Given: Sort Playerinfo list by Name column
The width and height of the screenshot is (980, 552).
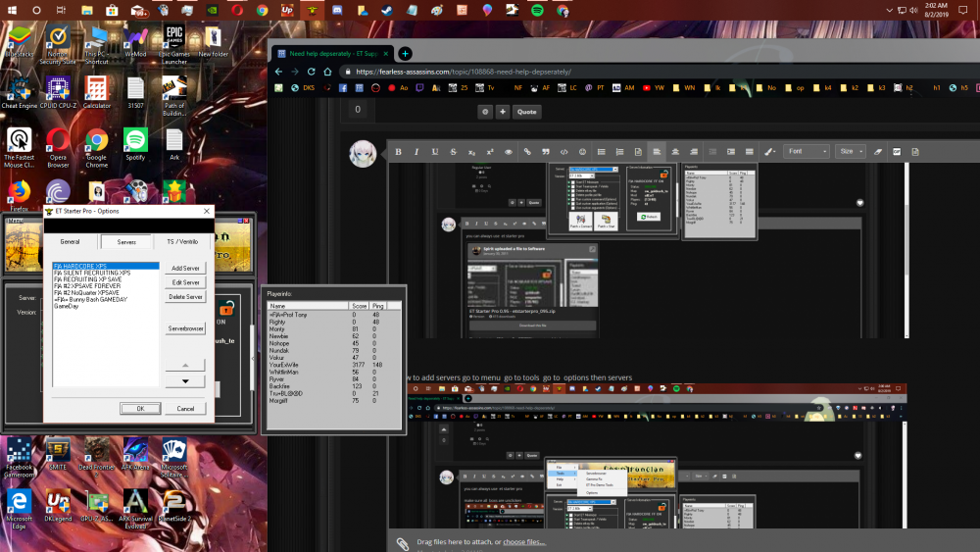Looking at the screenshot, I should pyautogui.click(x=308, y=306).
